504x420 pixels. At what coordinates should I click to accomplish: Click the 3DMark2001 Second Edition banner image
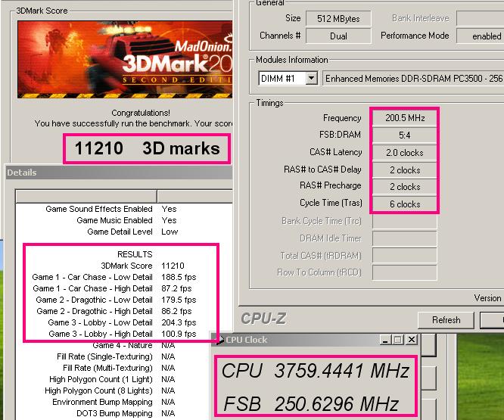coord(125,60)
